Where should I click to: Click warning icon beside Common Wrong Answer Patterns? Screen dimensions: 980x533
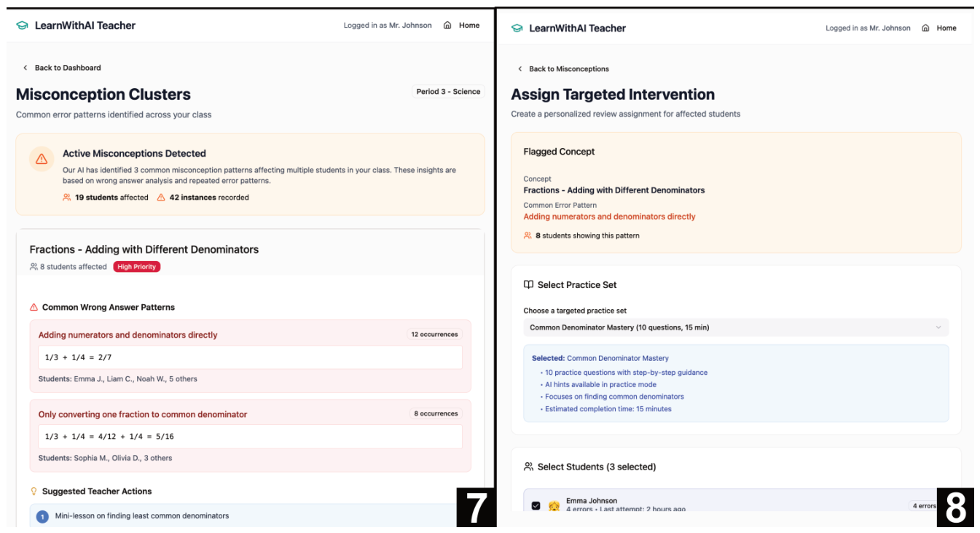pos(34,308)
